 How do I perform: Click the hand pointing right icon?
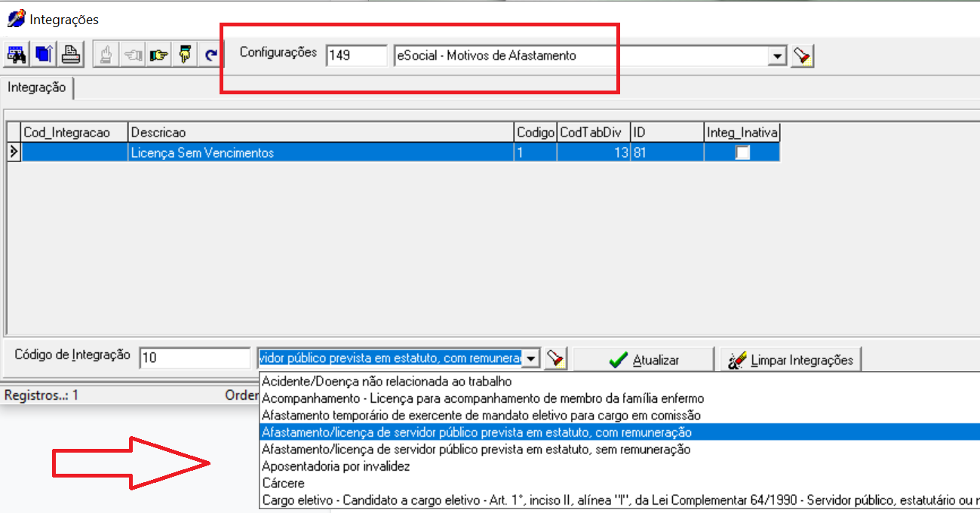158,55
